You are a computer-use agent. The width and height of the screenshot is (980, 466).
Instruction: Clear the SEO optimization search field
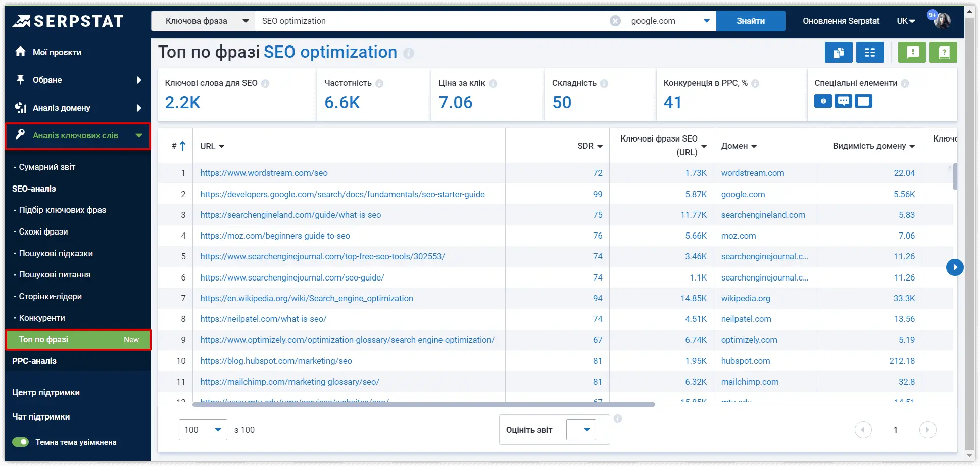tap(615, 21)
